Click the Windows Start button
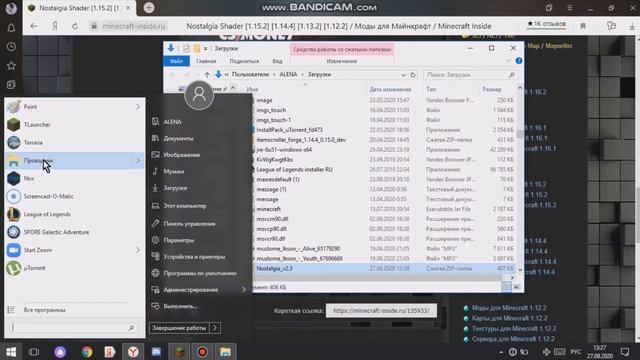The image size is (640, 360). point(11,352)
